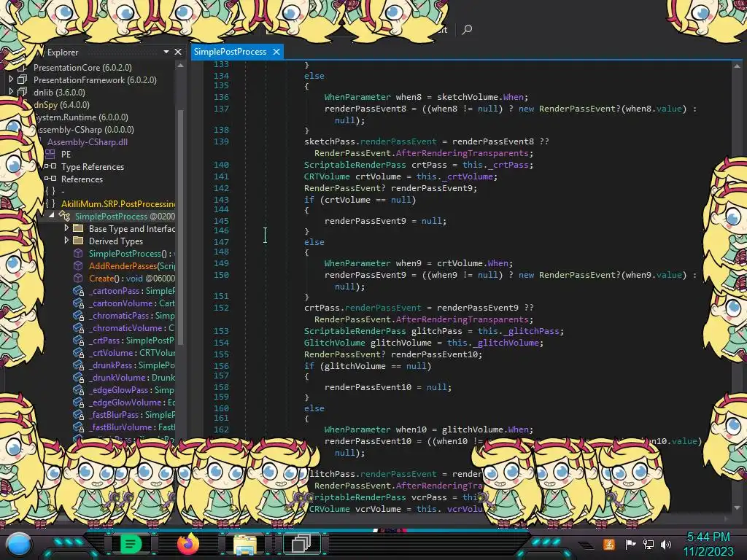Expand the PresentationFramework (6.0.2.0) node
The height and width of the screenshot is (560, 747).
(11, 79)
